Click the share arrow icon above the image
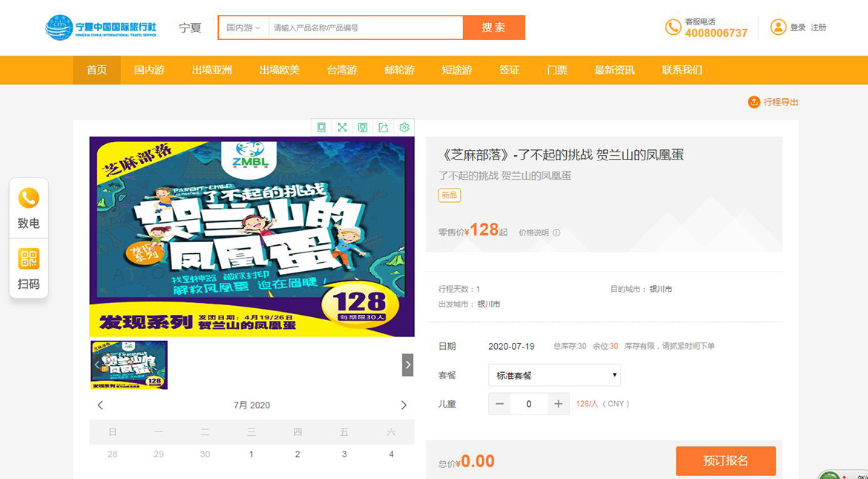Viewport: 868px width, 479px height. coord(384,128)
